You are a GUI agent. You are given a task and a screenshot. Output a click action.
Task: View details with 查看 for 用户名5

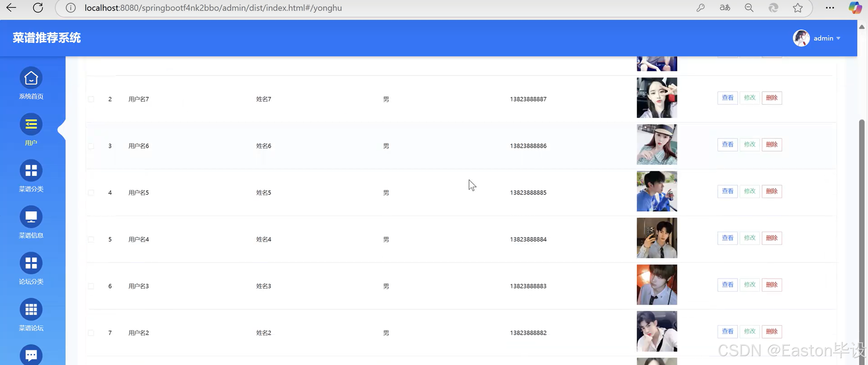(x=727, y=191)
